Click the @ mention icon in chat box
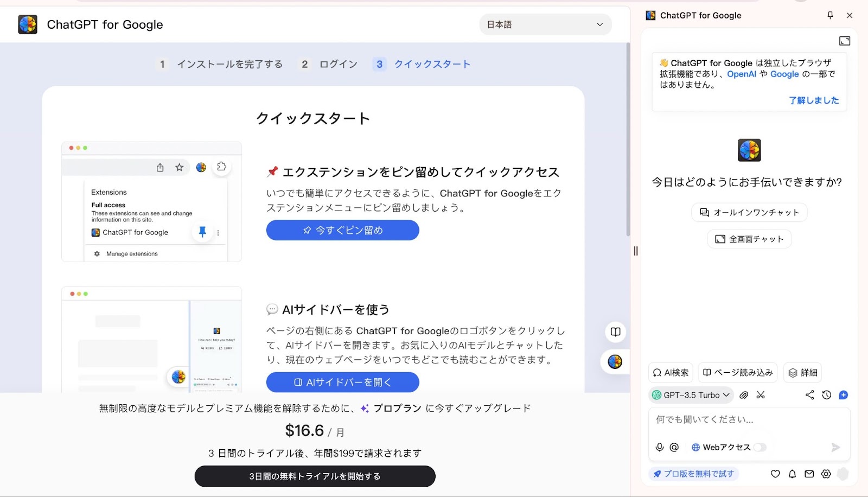The image size is (868, 497). tap(674, 447)
